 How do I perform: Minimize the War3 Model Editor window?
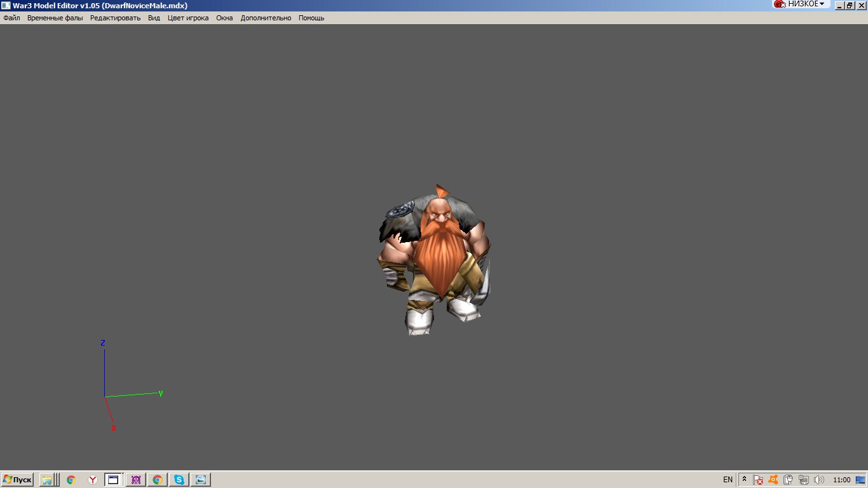[x=839, y=5]
